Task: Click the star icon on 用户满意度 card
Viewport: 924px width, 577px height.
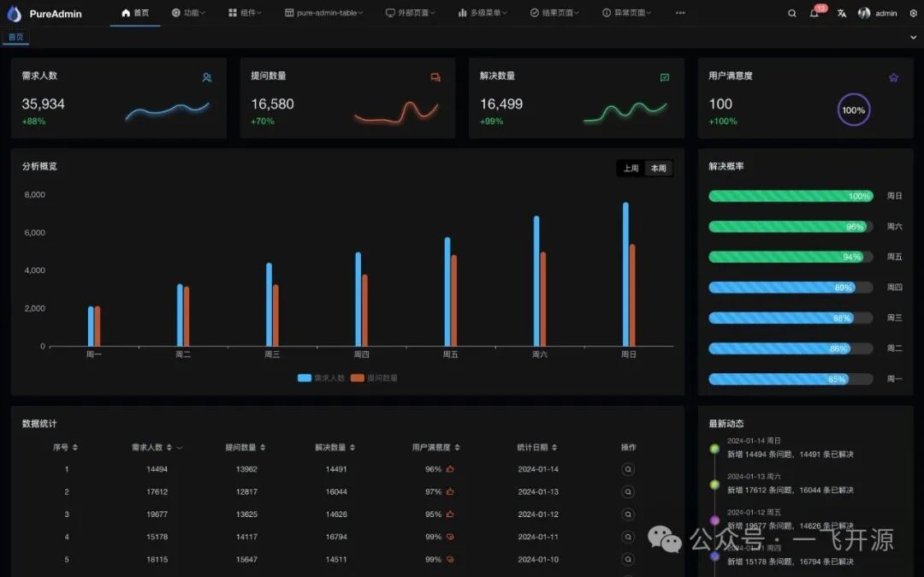Action: (893, 78)
